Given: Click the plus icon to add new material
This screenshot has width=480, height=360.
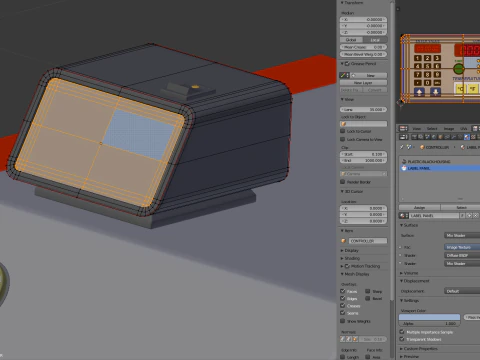Looking at the screenshot, I should point(469,216).
